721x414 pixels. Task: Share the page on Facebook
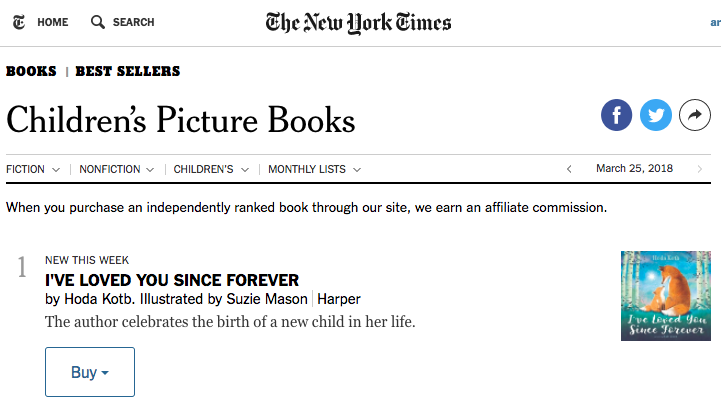point(616,116)
